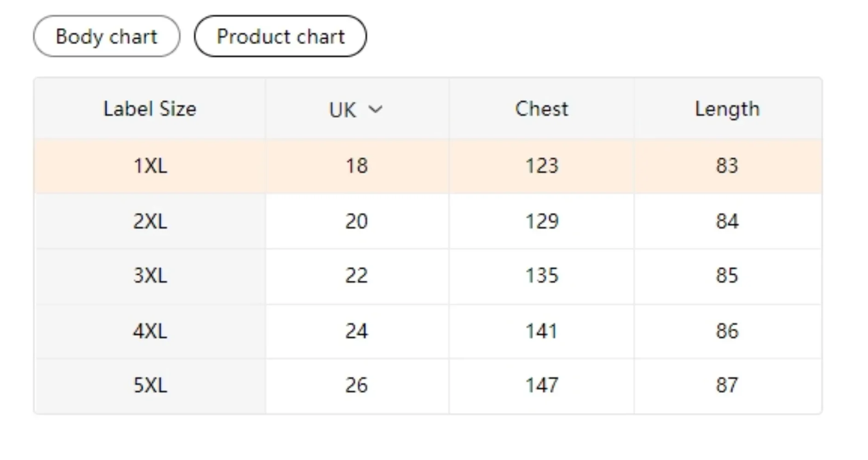Click the chest value 135
868x460 pixels.
542,276
